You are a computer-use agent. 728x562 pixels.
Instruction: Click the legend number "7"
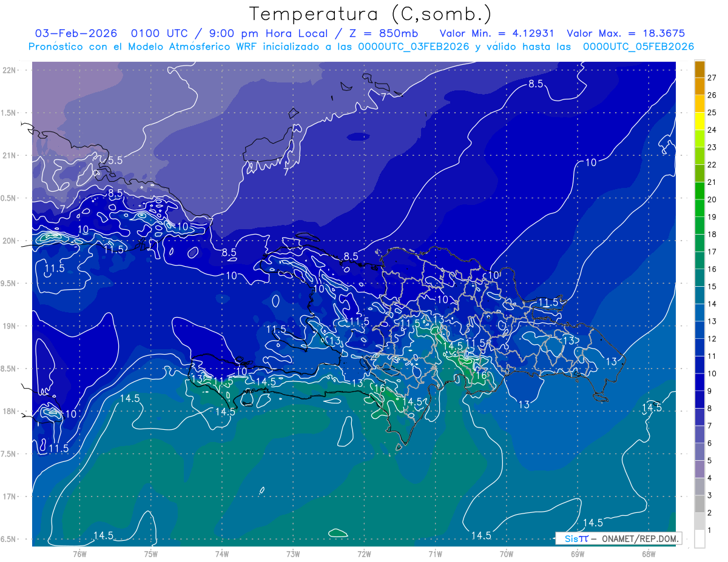point(710,426)
